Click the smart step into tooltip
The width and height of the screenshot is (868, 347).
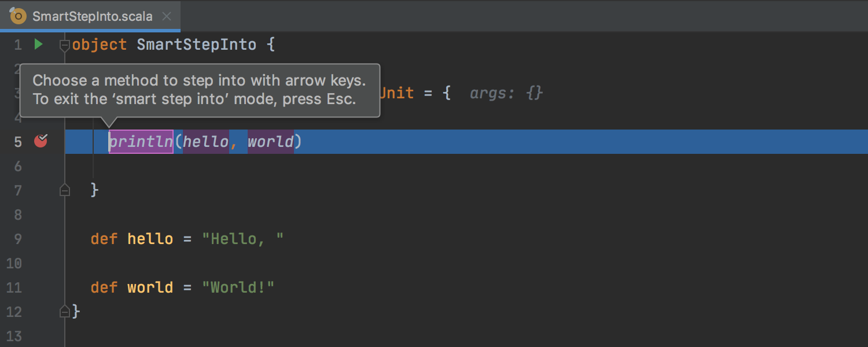[x=200, y=90]
